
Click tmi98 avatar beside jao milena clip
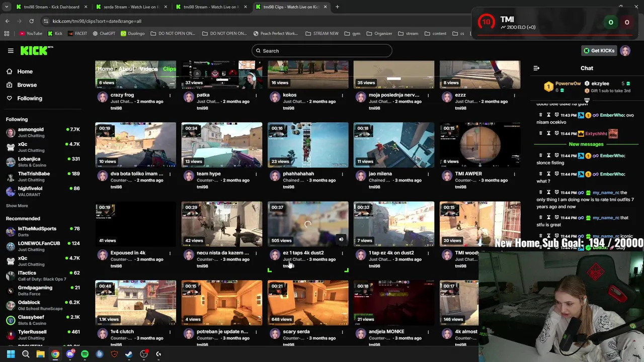[361, 176]
